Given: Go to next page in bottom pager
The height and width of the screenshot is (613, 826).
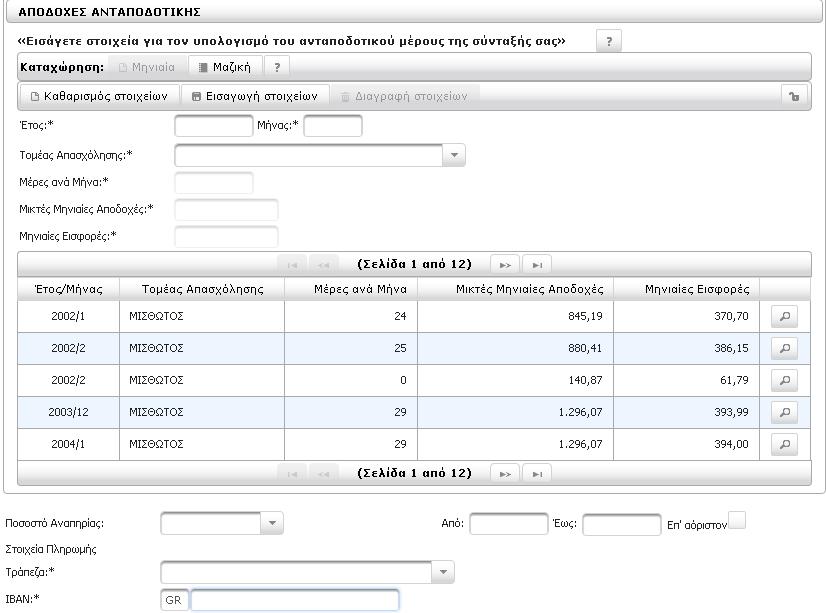Looking at the screenshot, I should point(505,474).
